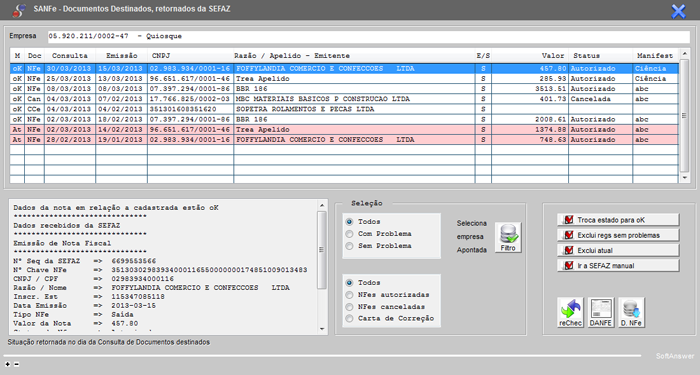The width and height of the screenshot is (700, 375).
Task: Select BBR 186 row valued 3513.51
Action: (344, 89)
